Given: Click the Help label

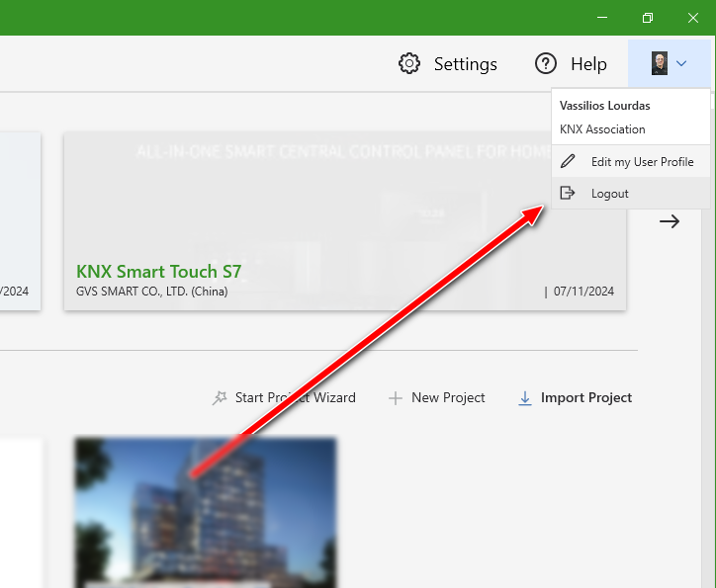Looking at the screenshot, I should 588,64.
